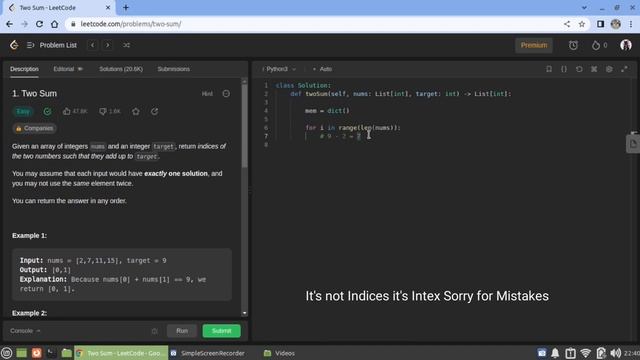
Task: Click the Run button
Action: [182, 331]
